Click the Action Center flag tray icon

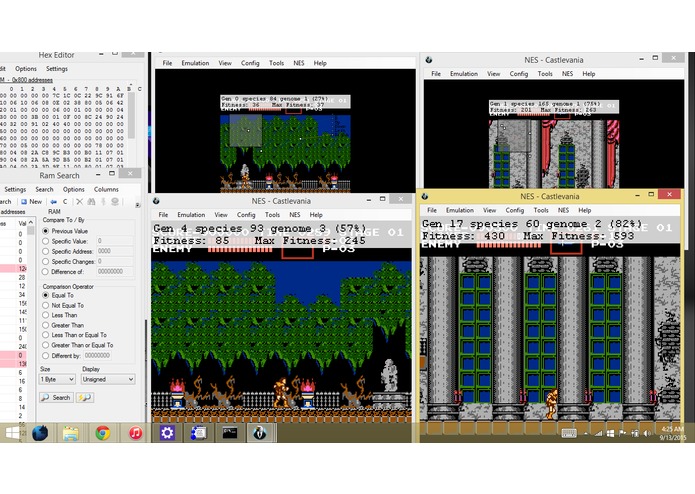(x=622, y=433)
